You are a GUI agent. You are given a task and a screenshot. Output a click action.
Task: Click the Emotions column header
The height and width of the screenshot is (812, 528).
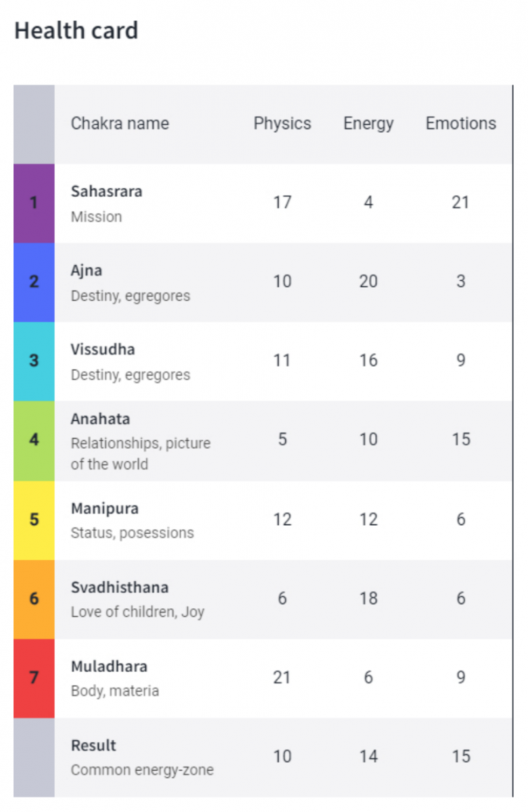click(461, 124)
